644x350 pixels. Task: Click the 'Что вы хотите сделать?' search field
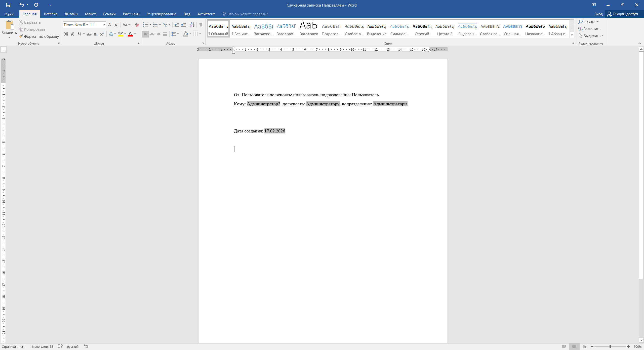click(247, 14)
